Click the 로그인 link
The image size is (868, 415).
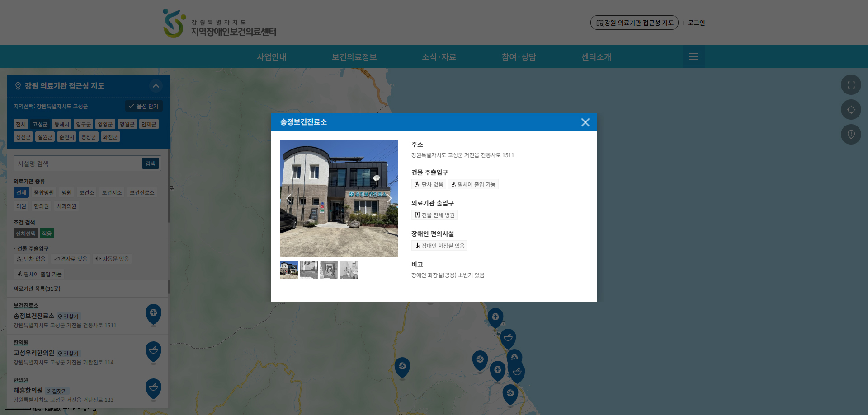696,23
